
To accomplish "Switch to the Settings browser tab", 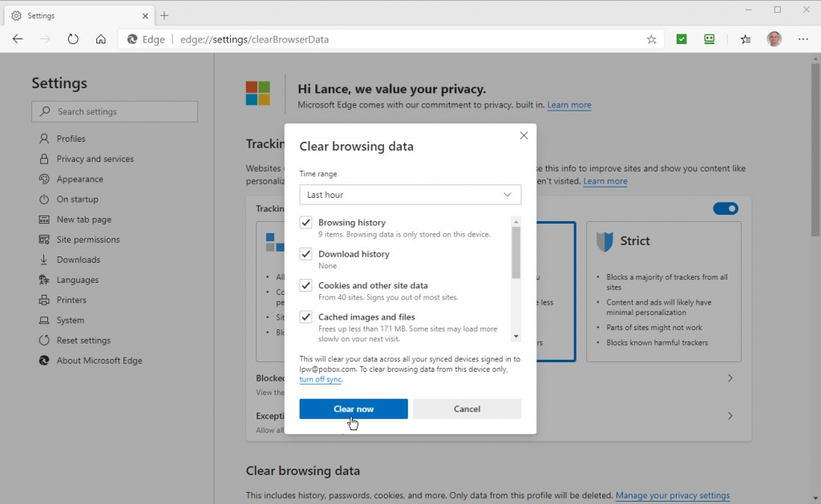I will [x=72, y=14].
